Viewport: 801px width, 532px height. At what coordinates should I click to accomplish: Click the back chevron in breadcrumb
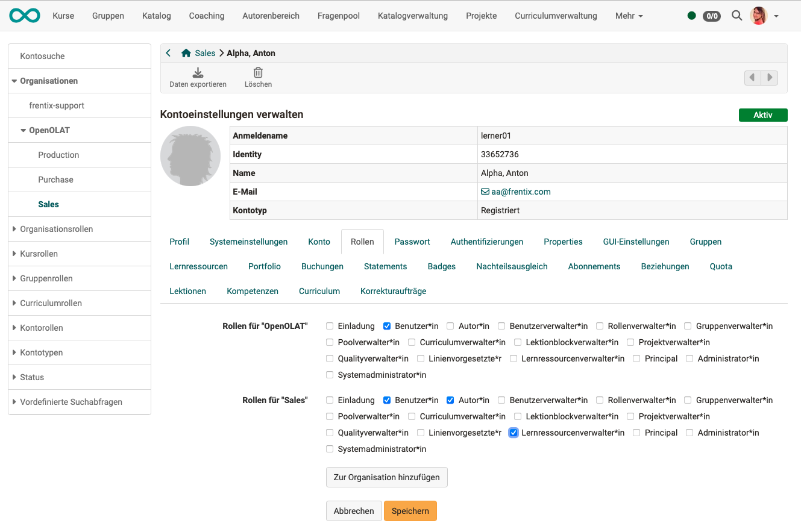169,53
